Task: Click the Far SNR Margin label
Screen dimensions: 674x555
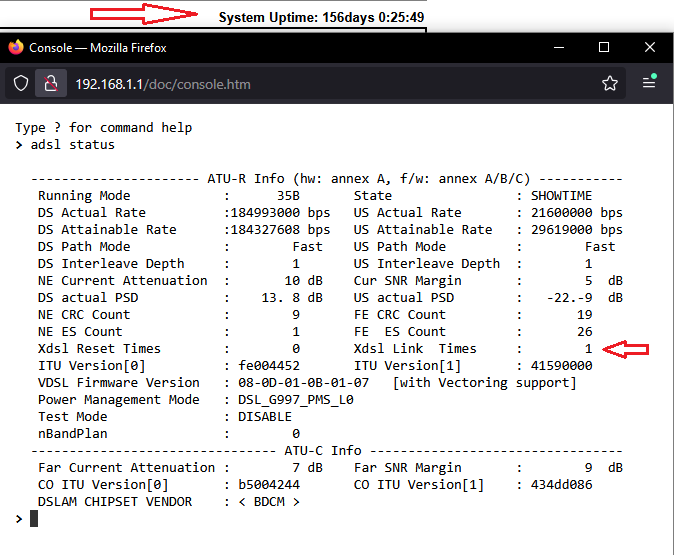Action: click(x=407, y=468)
